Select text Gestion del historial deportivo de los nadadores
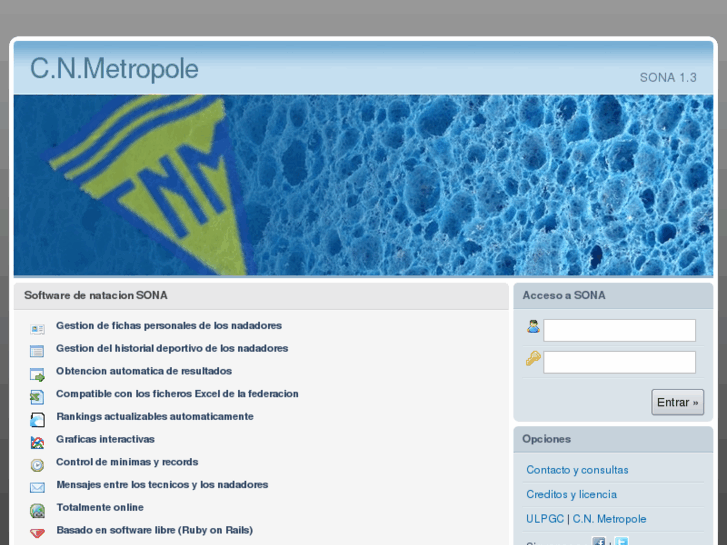This screenshot has width=727, height=545. (x=172, y=348)
